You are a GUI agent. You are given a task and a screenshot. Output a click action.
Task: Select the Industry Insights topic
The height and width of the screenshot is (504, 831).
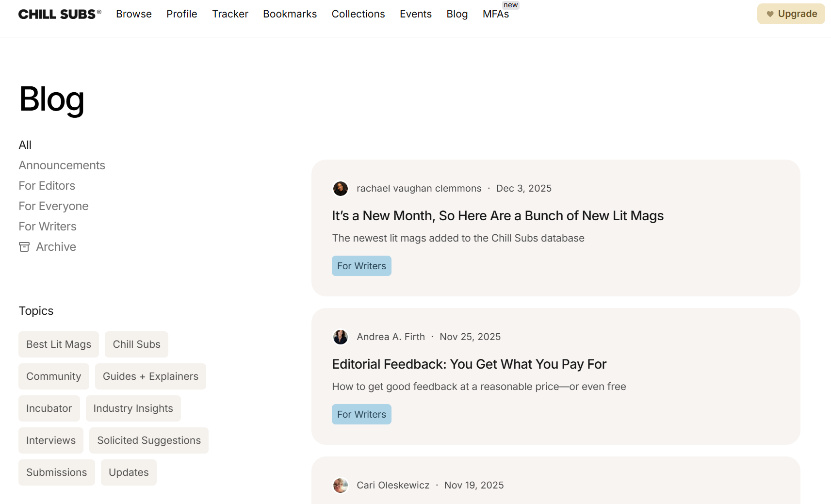point(133,408)
